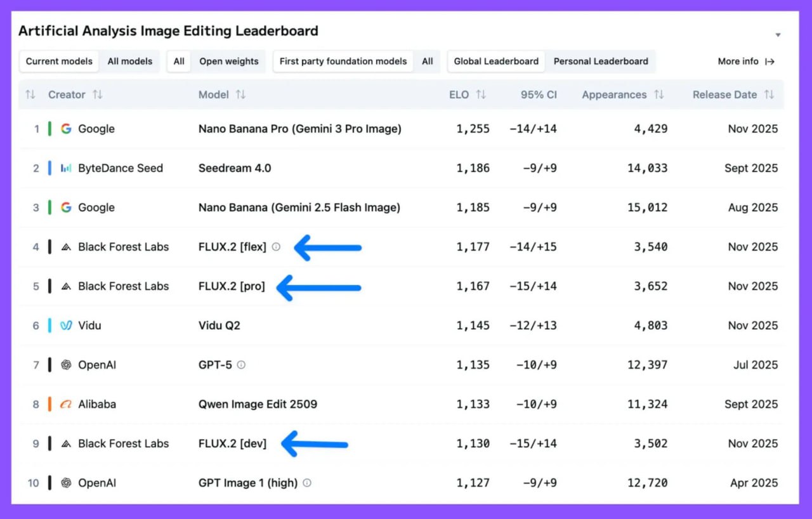812x519 pixels.
Task: Click the ELO value 1,145
Action: pyautogui.click(x=473, y=325)
